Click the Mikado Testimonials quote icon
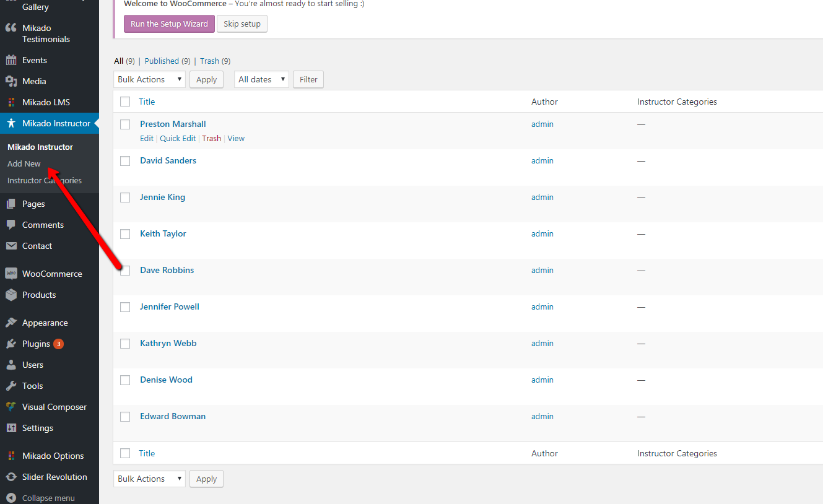 (11, 28)
